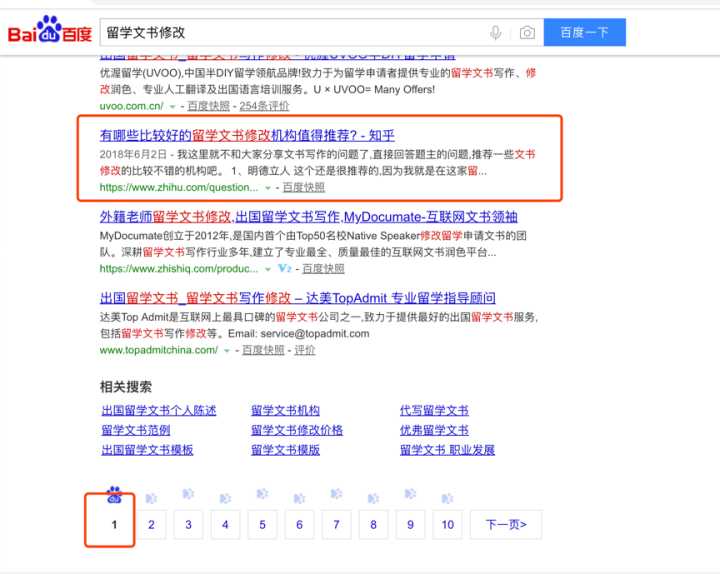Open 达美TopAdmit 出国留学文书 result
Viewport: 720px width, 574px height.
[x=298, y=298]
